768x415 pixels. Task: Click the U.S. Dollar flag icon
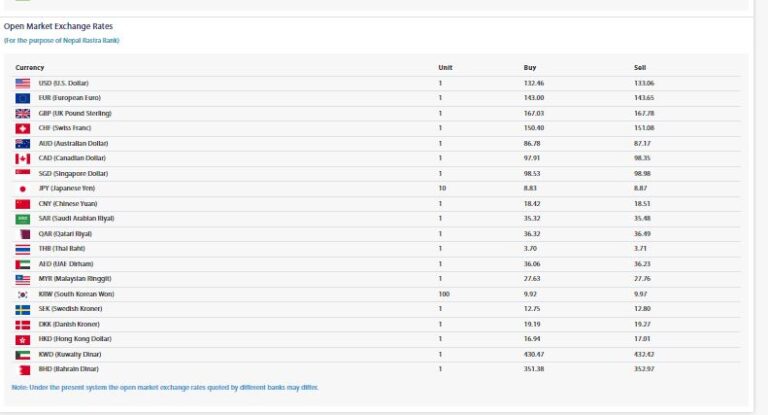click(x=22, y=83)
